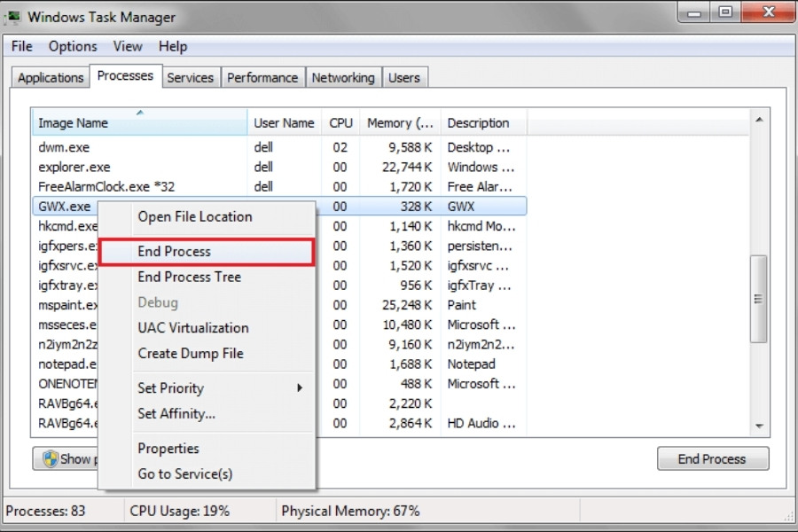Viewport: 798px width, 532px height.
Task: Click the shield icon on Show processes button
Action: 50,458
